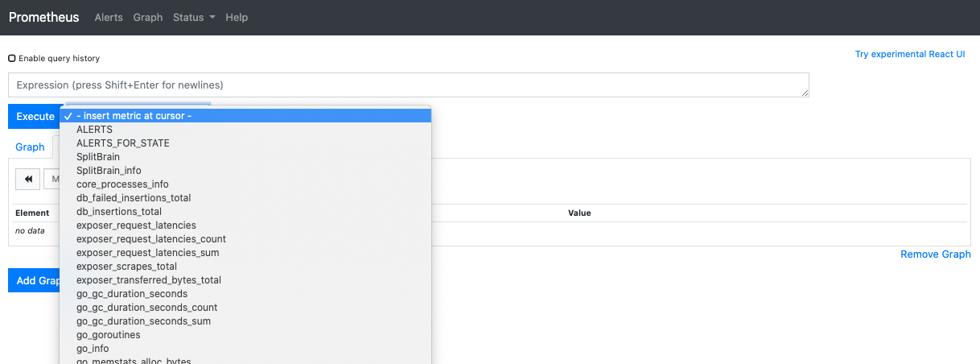Choose ALERTS_FOR_STATE metric from list
Screen dimensions: 980x364
click(x=245, y=143)
